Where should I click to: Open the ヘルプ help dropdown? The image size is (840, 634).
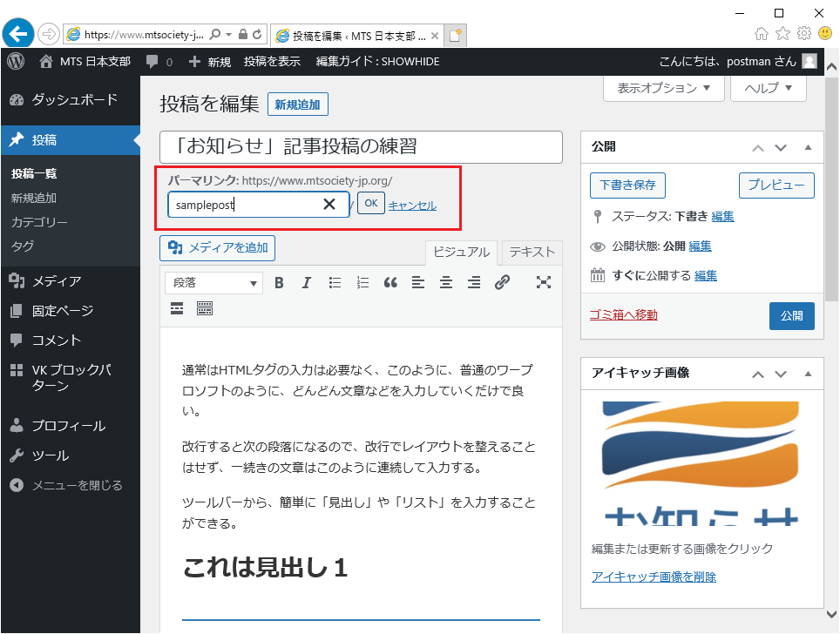[x=769, y=88]
